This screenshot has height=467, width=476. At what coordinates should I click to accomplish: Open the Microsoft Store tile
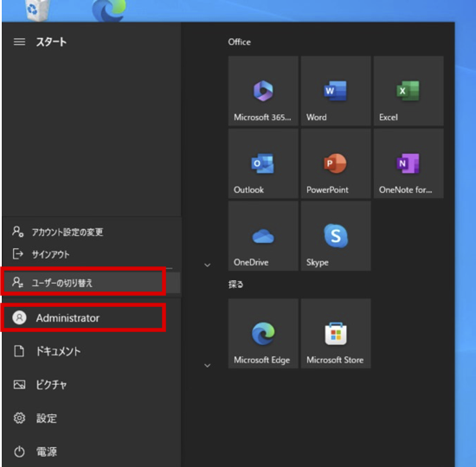(x=336, y=334)
